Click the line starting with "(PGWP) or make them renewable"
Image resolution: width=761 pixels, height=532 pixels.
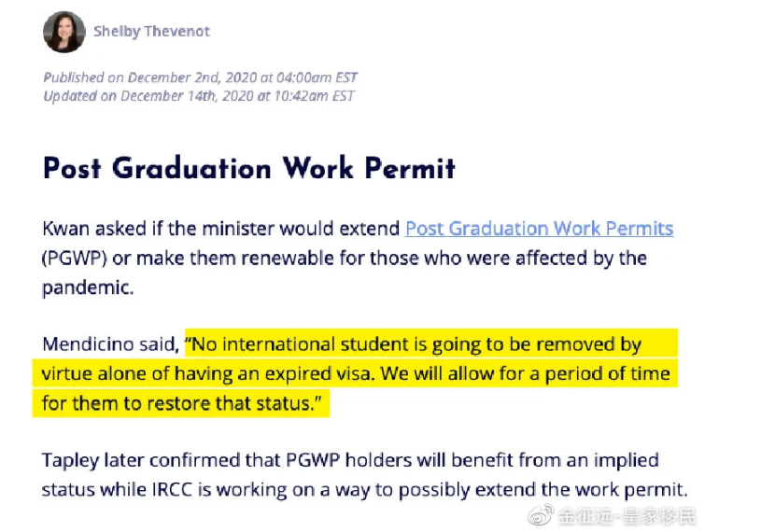[x=345, y=259]
